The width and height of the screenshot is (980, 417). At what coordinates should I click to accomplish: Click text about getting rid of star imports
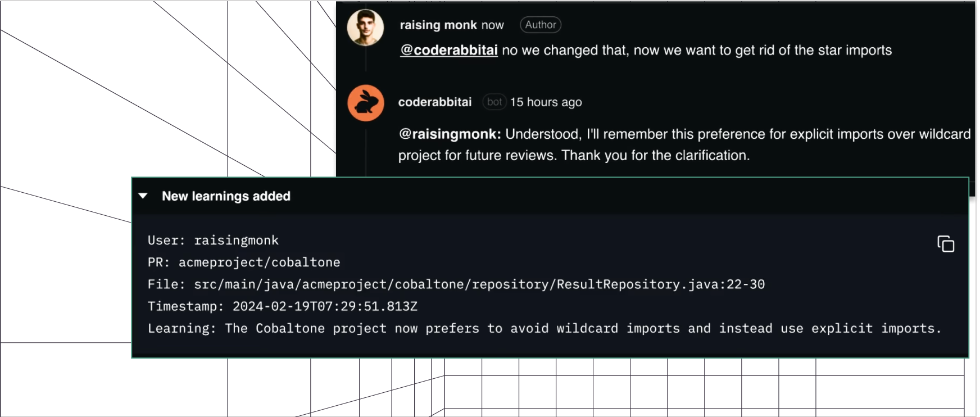pos(697,51)
